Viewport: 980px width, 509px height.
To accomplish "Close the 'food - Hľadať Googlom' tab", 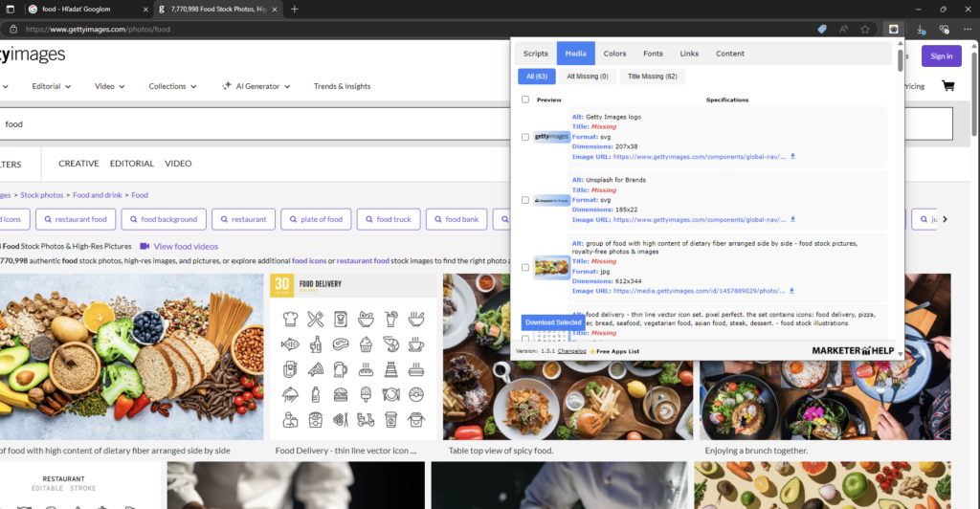I will click(x=145, y=10).
